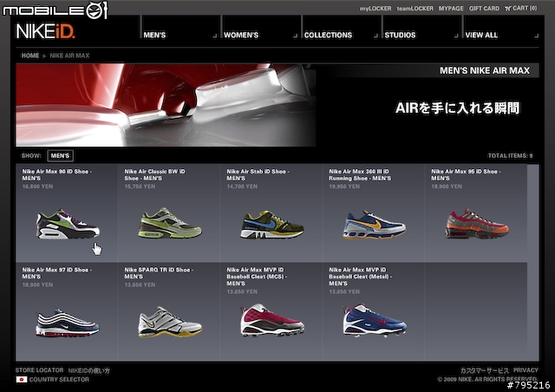Screen dimensions: 555x392
Task: Select the MEN'S show filter button
Action: (60, 156)
